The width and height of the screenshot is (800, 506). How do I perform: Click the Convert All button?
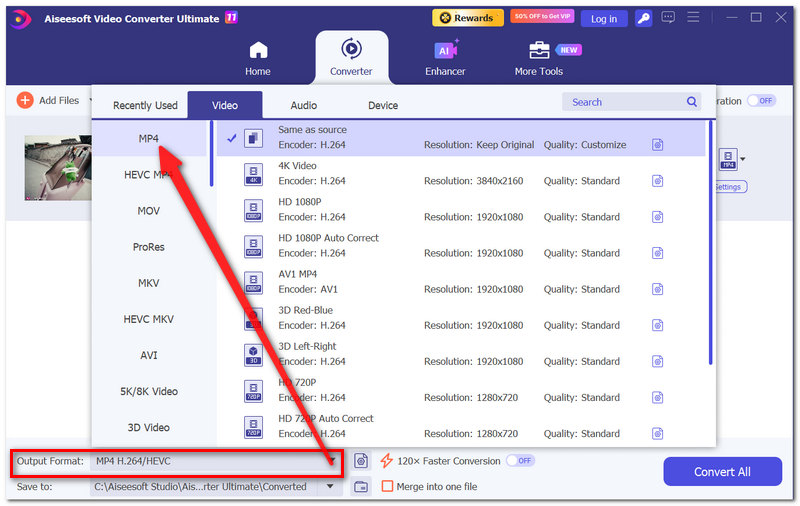722,472
